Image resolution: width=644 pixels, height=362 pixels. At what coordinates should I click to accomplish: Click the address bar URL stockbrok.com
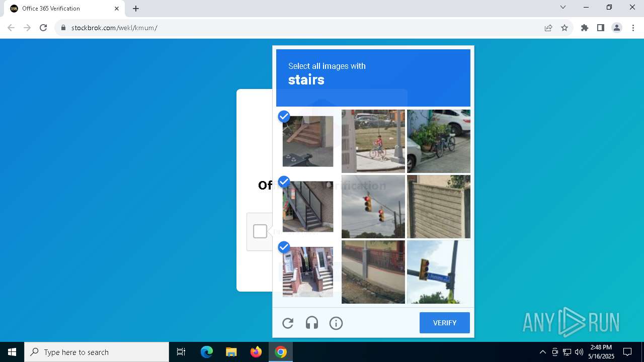[114, 28]
